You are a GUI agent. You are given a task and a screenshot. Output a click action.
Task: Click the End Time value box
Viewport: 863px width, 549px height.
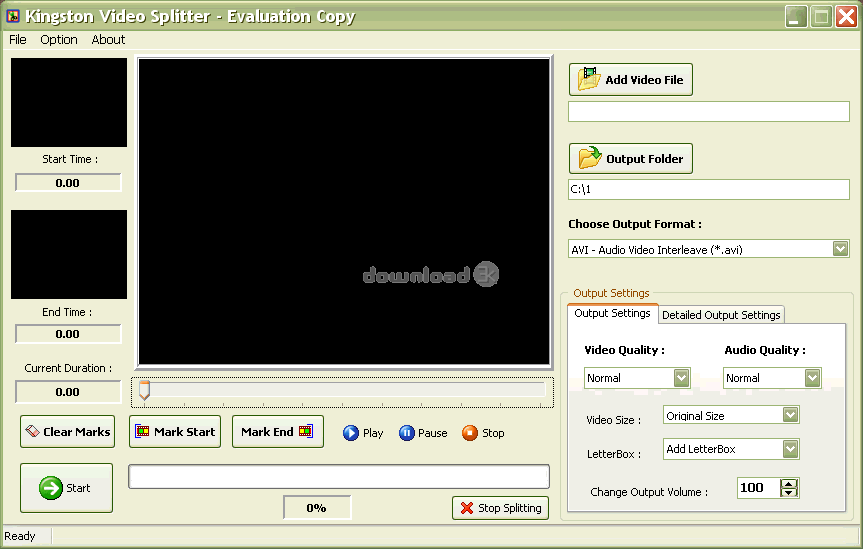click(x=68, y=334)
